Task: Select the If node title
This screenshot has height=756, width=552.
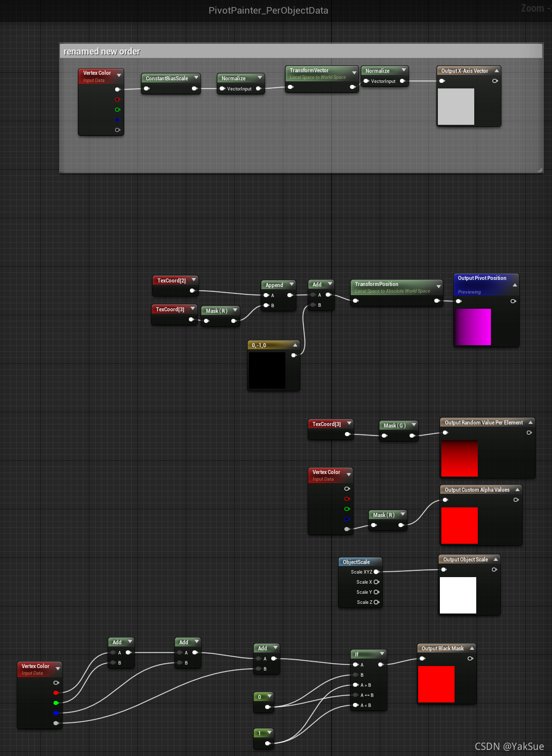Action: tap(357, 654)
